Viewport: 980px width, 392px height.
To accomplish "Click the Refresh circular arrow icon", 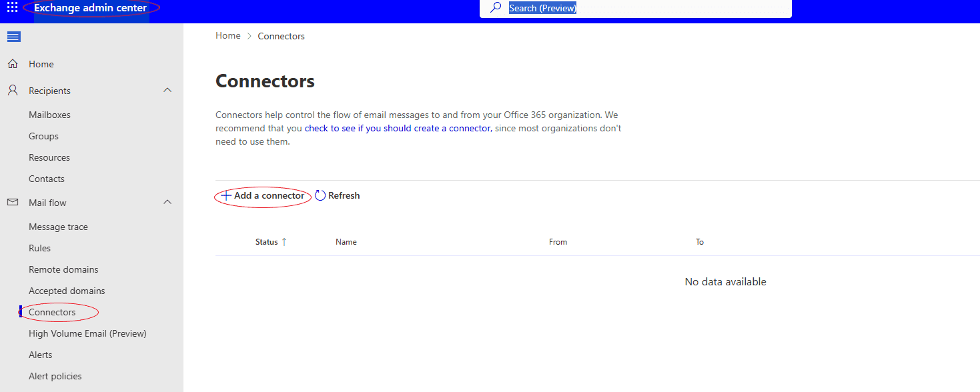I will pyautogui.click(x=320, y=195).
